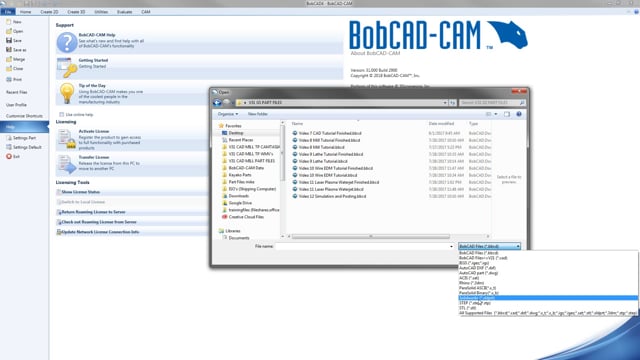Click the Settings Part icon

tap(9, 138)
